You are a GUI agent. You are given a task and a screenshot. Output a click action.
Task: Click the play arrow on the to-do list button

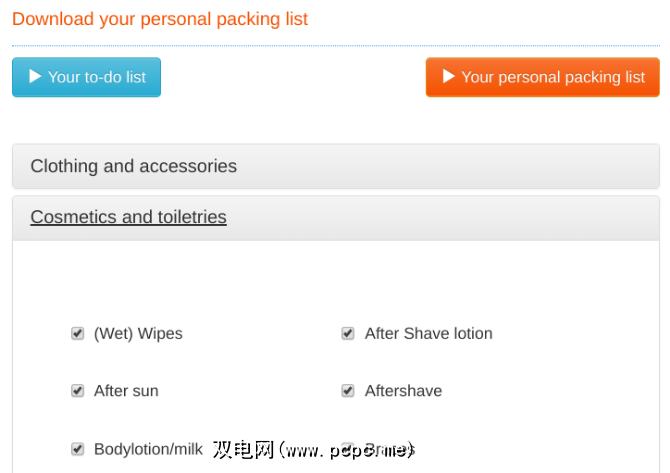[x=35, y=77]
